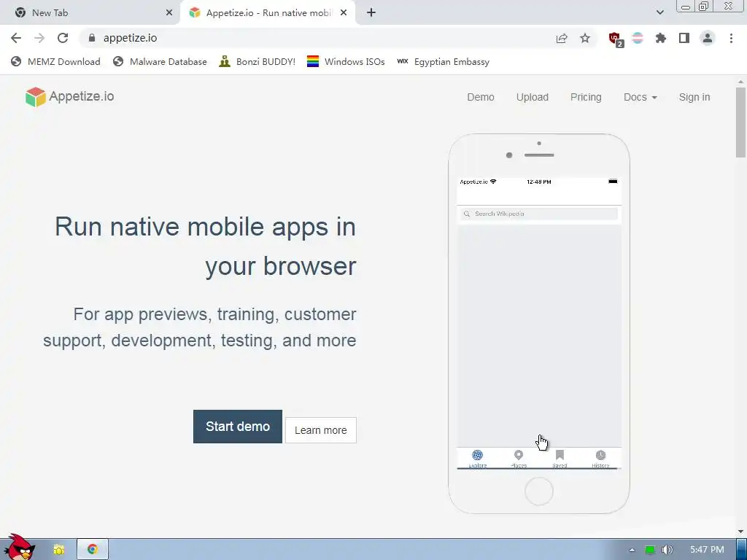The height and width of the screenshot is (560, 747).
Task: Click the taskbar clock showing 5:47 PM
Action: pos(707,550)
